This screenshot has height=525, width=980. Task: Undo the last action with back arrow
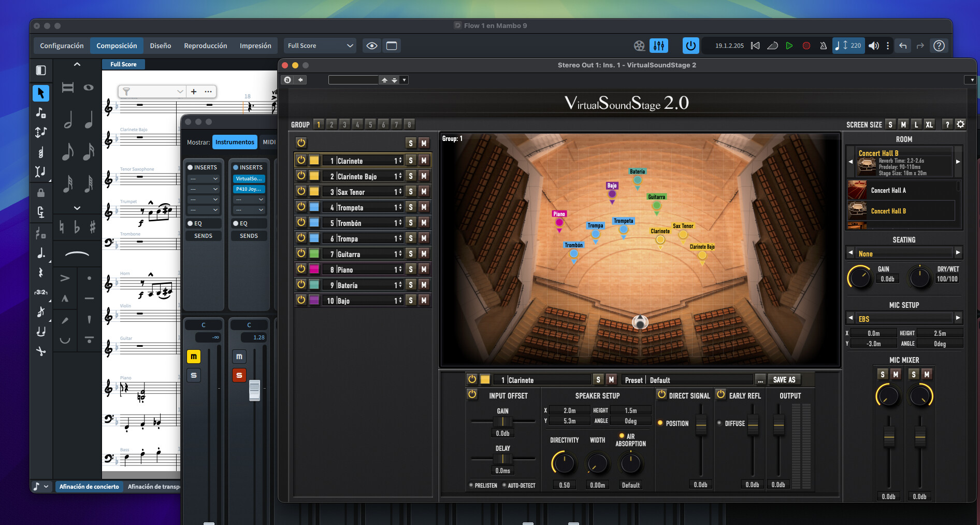click(903, 46)
